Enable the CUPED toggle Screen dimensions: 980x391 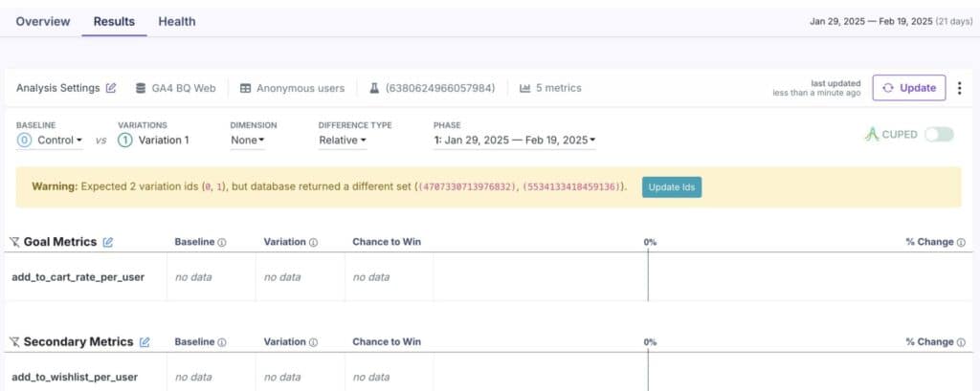tap(938, 135)
